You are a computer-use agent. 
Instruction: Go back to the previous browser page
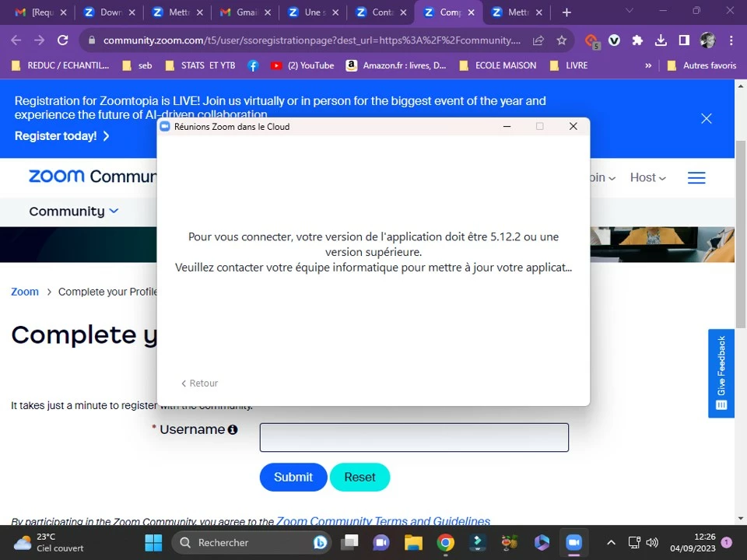(16, 40)
